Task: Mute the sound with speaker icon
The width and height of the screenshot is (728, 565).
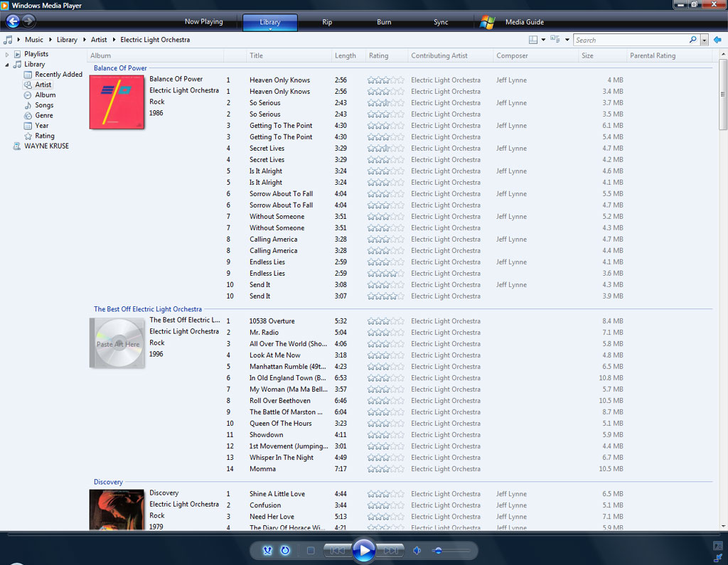Action: [417, 551]
